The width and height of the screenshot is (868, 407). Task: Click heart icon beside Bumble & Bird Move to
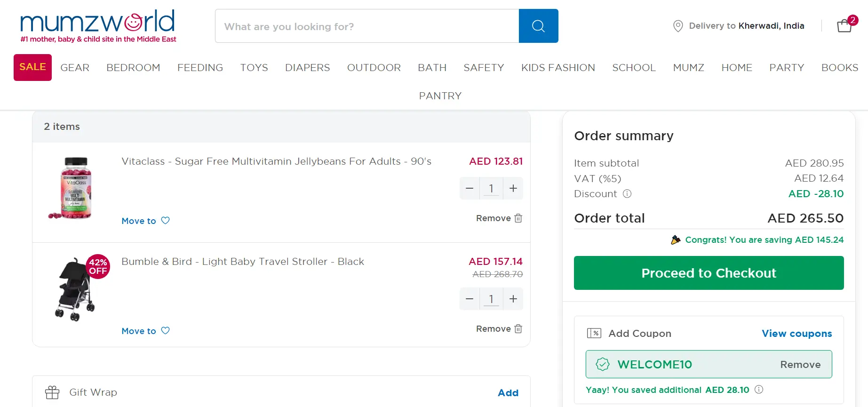[x=166, y=330]
